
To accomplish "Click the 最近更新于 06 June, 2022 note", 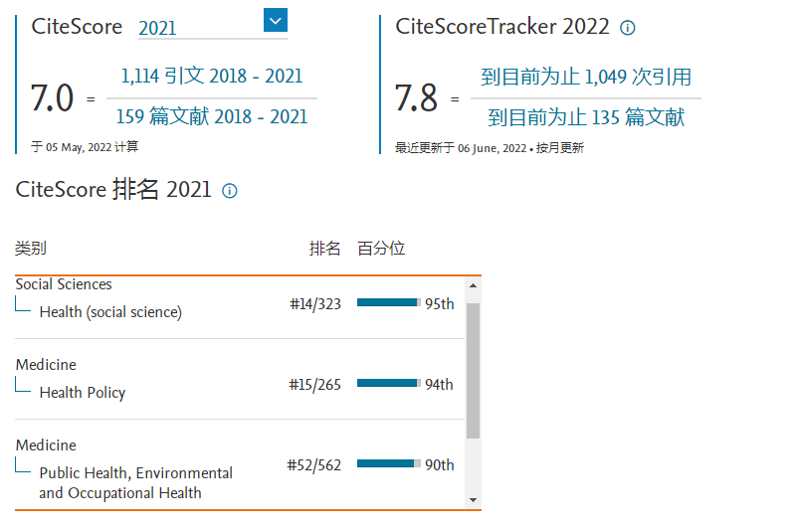I will coord(461,148).
